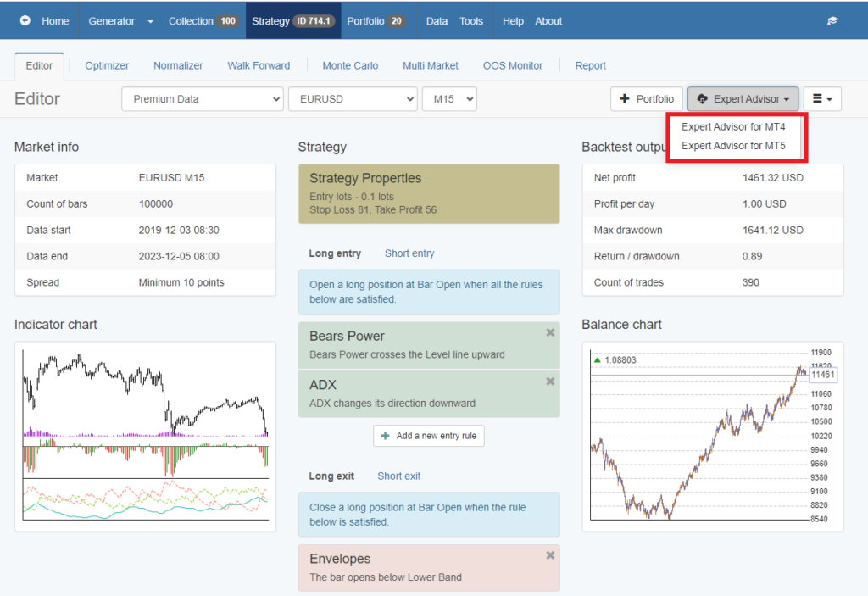Click the Add a new entry rule button
The height and width of the screenshot is (596, 868).
coord(429,435)
